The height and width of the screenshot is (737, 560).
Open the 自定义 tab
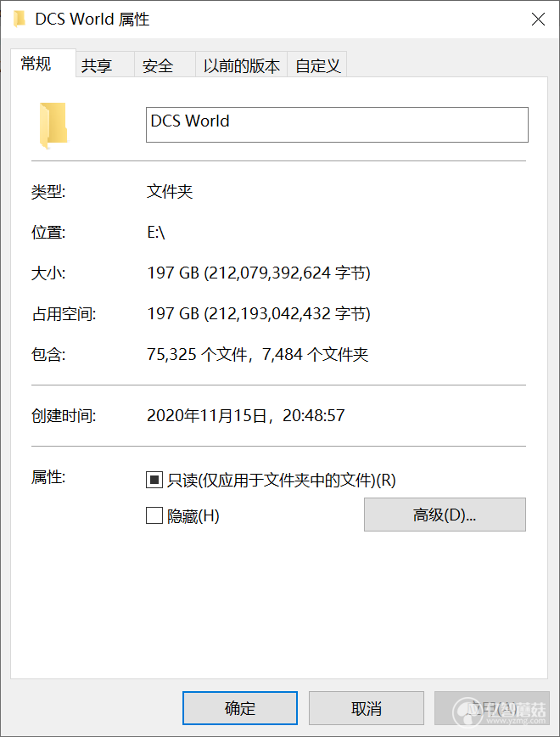pyautogui.click(x=317, y=65)
